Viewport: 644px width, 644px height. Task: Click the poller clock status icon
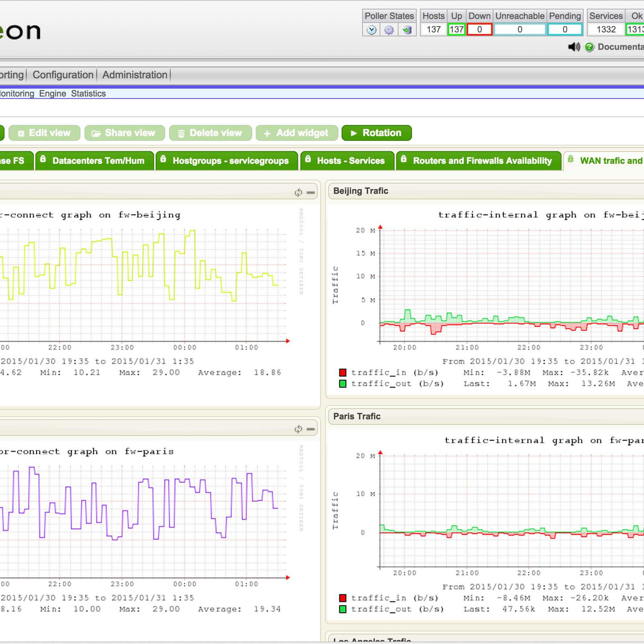click(x=372, y=30)
